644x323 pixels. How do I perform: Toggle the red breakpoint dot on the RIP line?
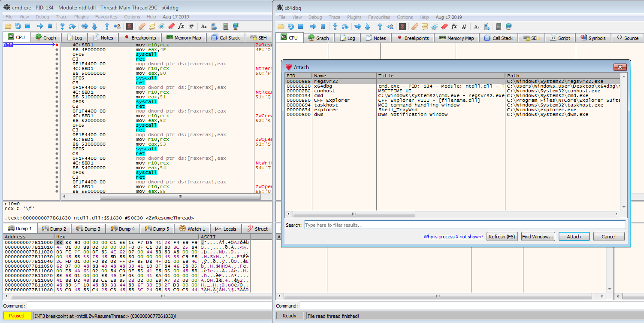coord(57,45)
